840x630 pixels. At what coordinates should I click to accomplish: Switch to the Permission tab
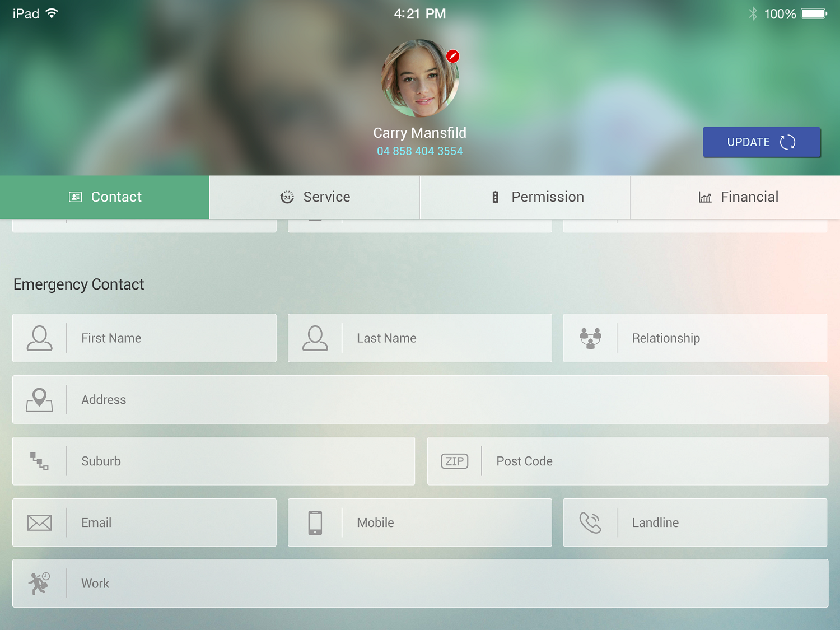pos(525,197)
